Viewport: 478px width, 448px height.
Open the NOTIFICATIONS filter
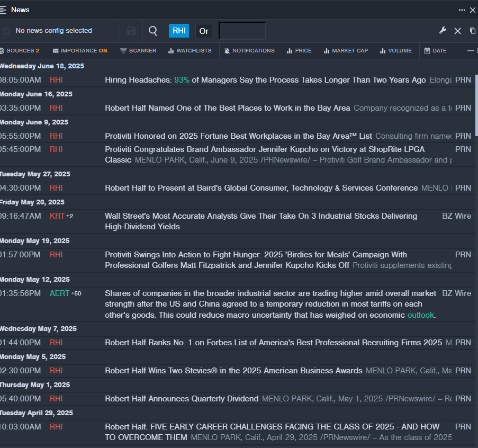(249, 51)
